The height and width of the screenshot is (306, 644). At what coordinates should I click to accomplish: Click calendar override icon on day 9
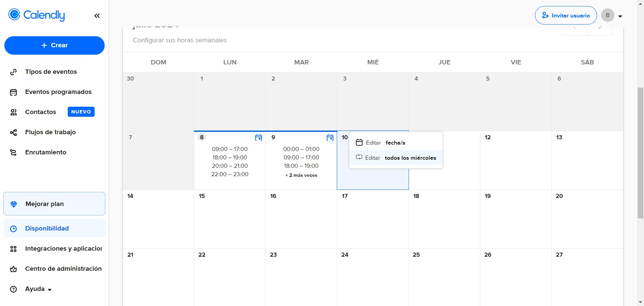330,138
